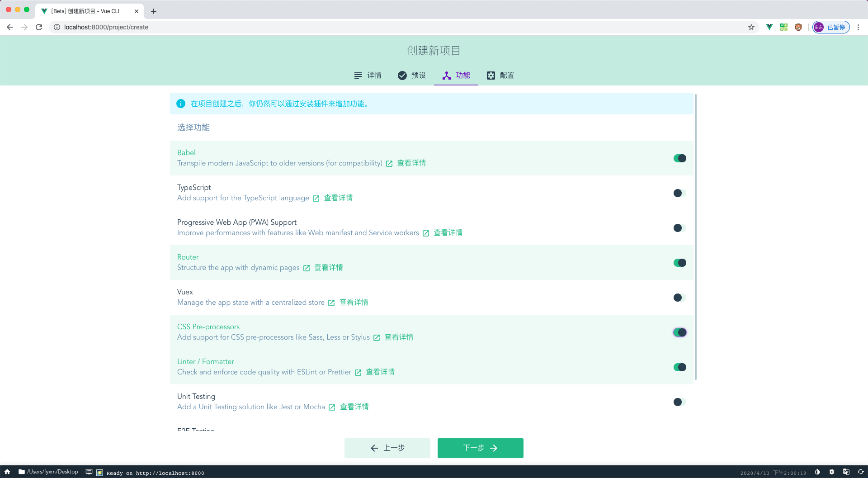
Task: Open 查看详情 link for Unit Testing
Action: [354, 407]
